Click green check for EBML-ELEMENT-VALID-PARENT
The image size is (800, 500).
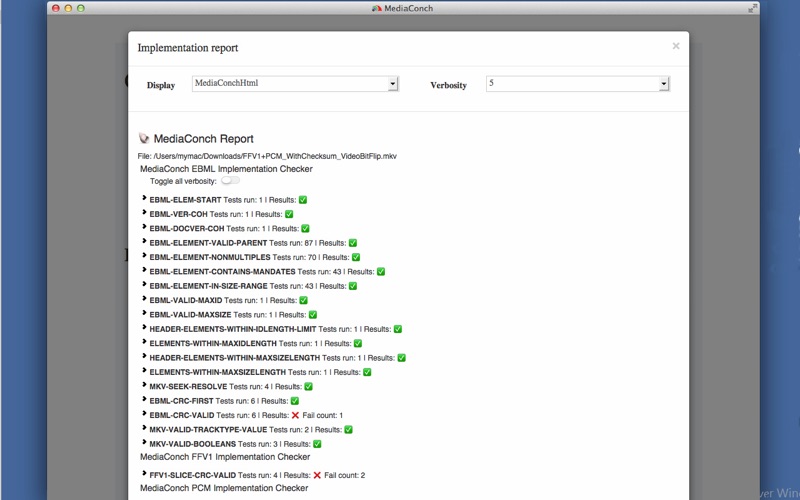pos(353,243)
